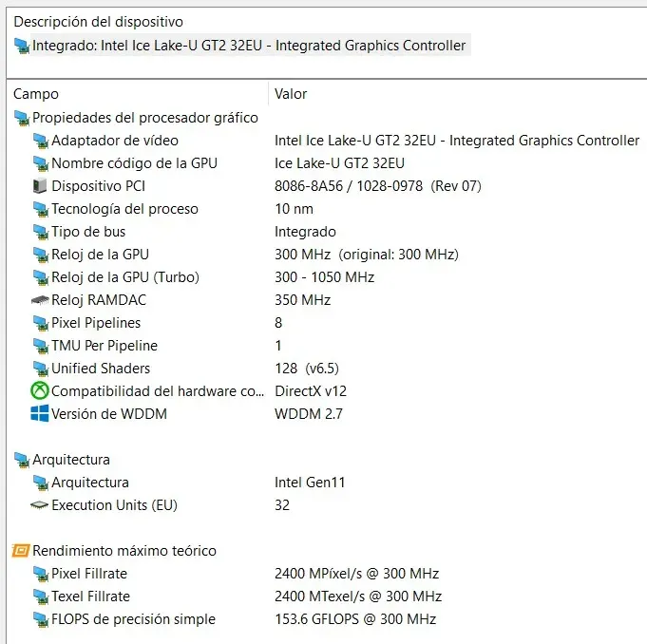The image size is (647, 644).
Task: Select the Descripción del dispositivo heading
Action: (x=98, y=22)
